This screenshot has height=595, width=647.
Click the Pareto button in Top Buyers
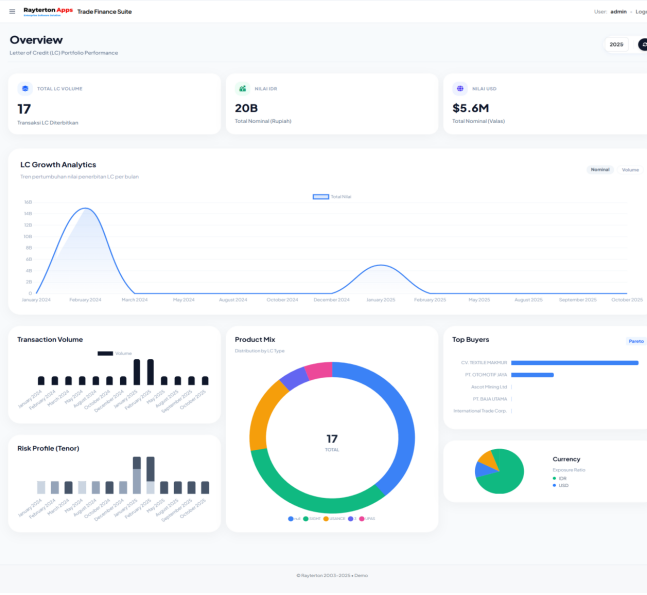point(636,341)
